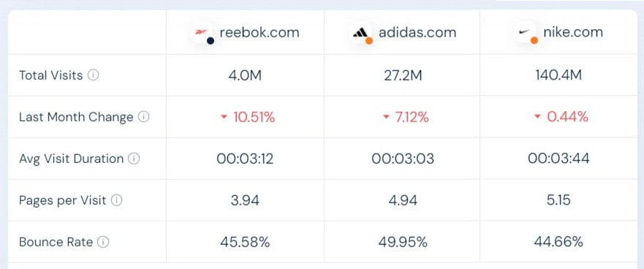The image size is (644, 269).
Task: Select the nike.com 00:03:44 visit duration
Action: [559, 159]
